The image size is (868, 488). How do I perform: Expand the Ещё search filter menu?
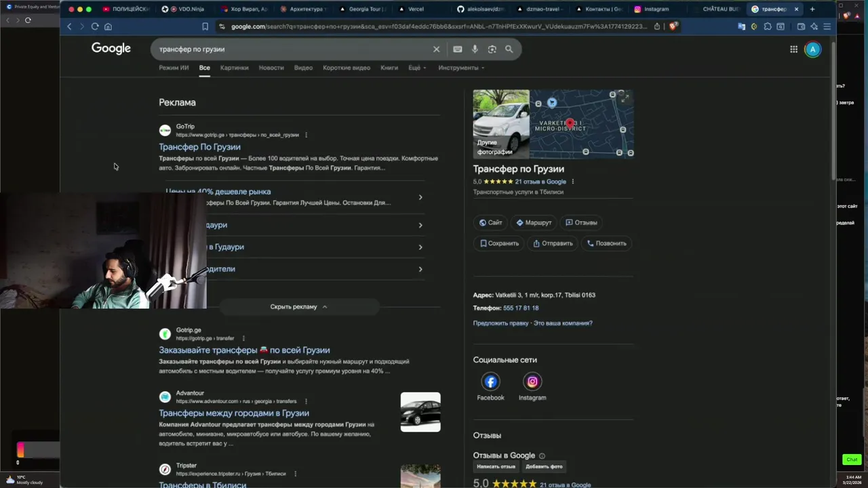click(417, 68)
